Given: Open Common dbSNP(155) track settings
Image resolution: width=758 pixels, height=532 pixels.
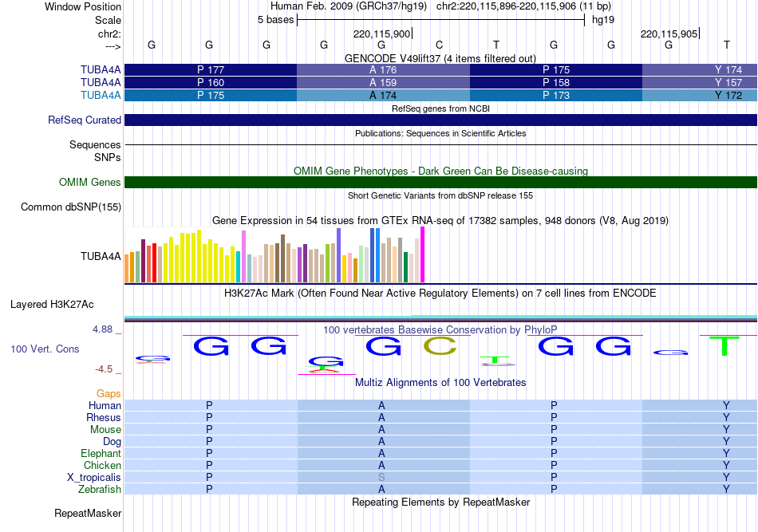Looking at the screenshot, I should [70, 207].
